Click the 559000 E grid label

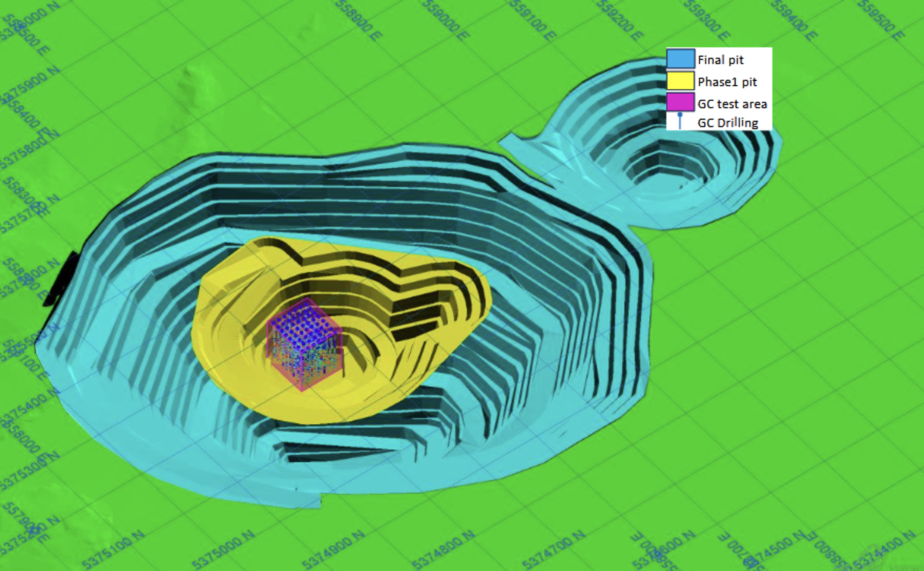pyautogui.click(x=445, y=20)
